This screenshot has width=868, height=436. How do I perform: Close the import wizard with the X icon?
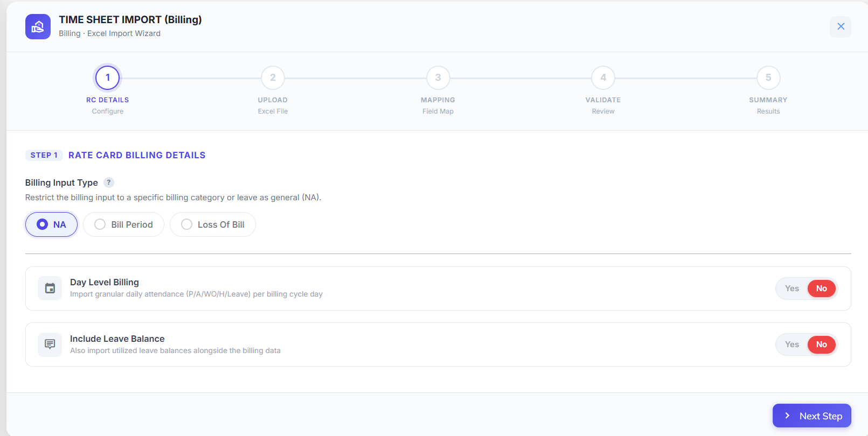[x=841, y=26]
